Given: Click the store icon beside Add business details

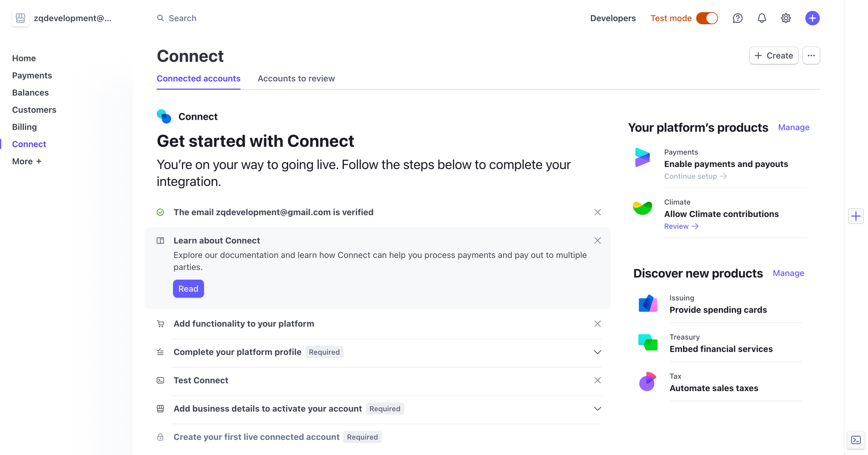Looking at the screenshot, I should [160, 409].
